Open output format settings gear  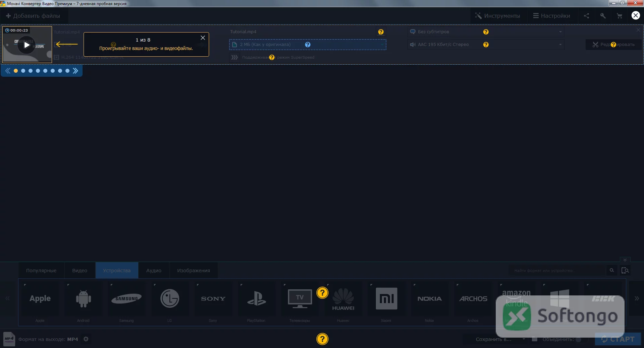[86, 339]
